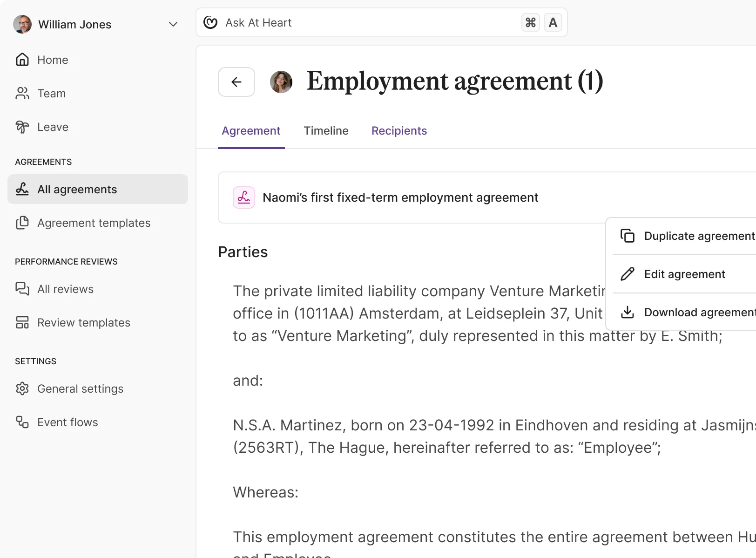
Task: Switch to the Timeline tab
Action: pyautogui.click(x=326, y=130)
